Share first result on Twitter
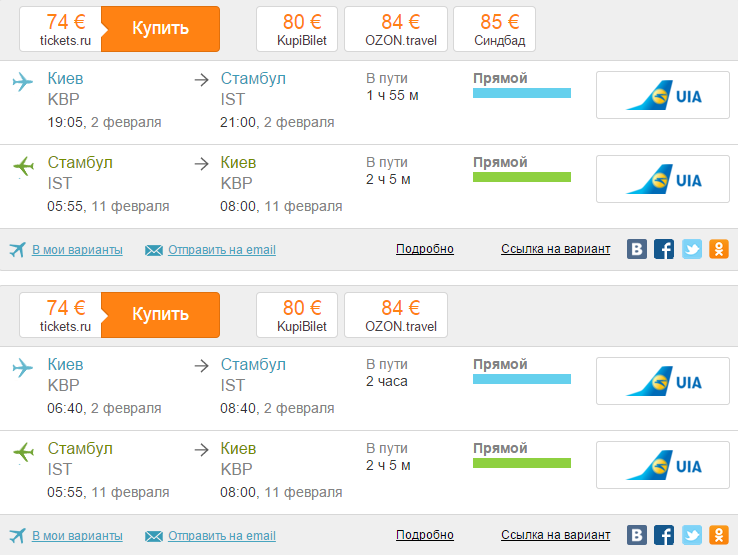 tap(692, 249)
